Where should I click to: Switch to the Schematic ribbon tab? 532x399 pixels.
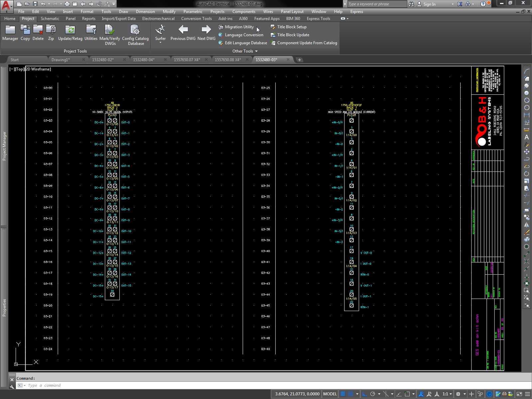[50, 19]
